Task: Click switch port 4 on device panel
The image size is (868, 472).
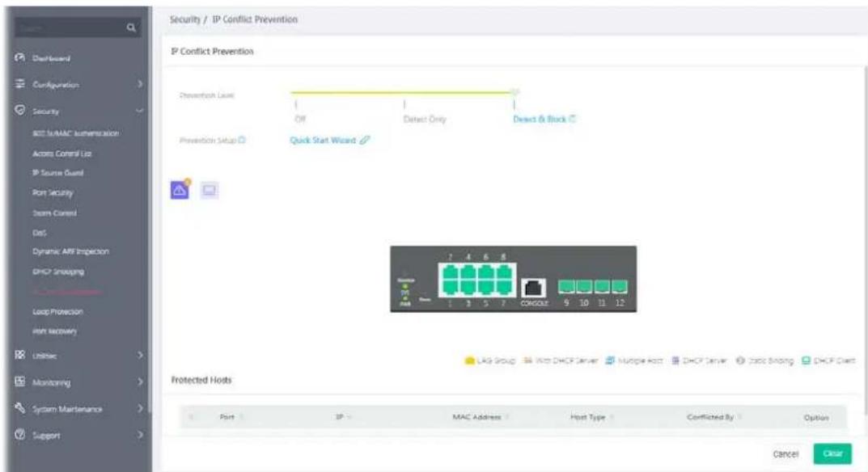Action: [468, 272]
